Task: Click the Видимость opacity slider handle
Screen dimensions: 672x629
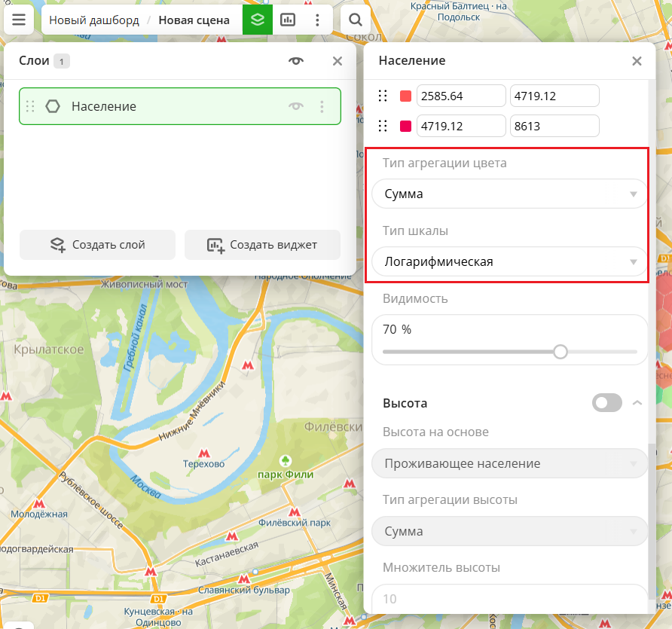Action: [560, 352]
